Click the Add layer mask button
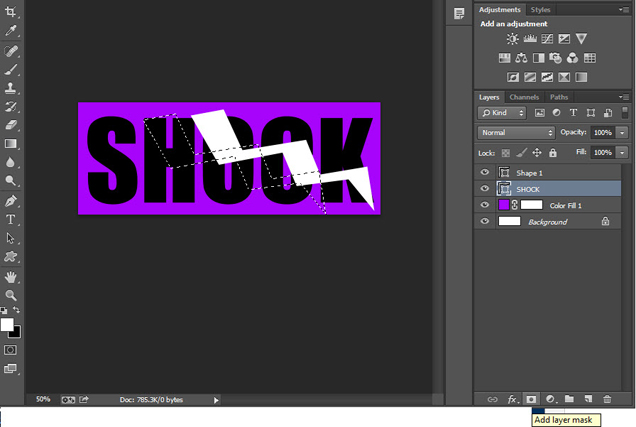636x427 pixels. point(531,399)
